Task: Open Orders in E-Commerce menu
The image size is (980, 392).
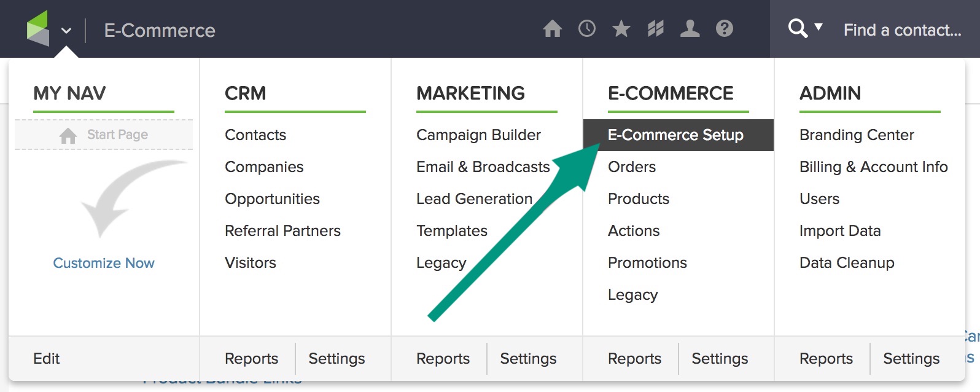Action: tap(632, 167)
